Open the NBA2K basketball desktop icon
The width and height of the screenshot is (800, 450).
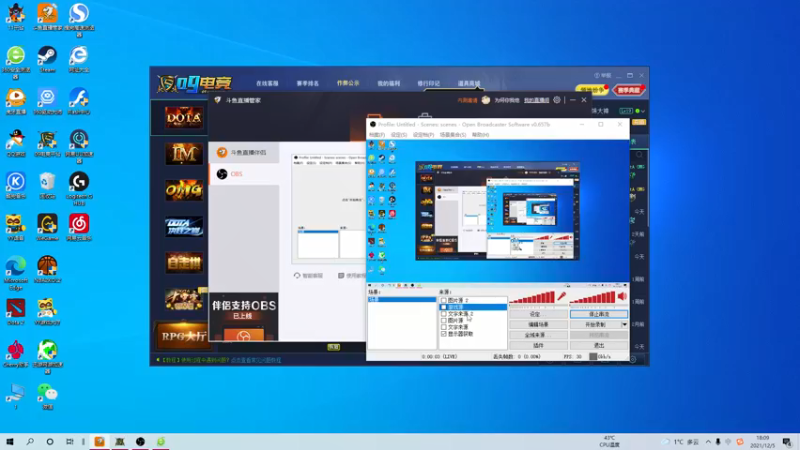tap(47, 266)
